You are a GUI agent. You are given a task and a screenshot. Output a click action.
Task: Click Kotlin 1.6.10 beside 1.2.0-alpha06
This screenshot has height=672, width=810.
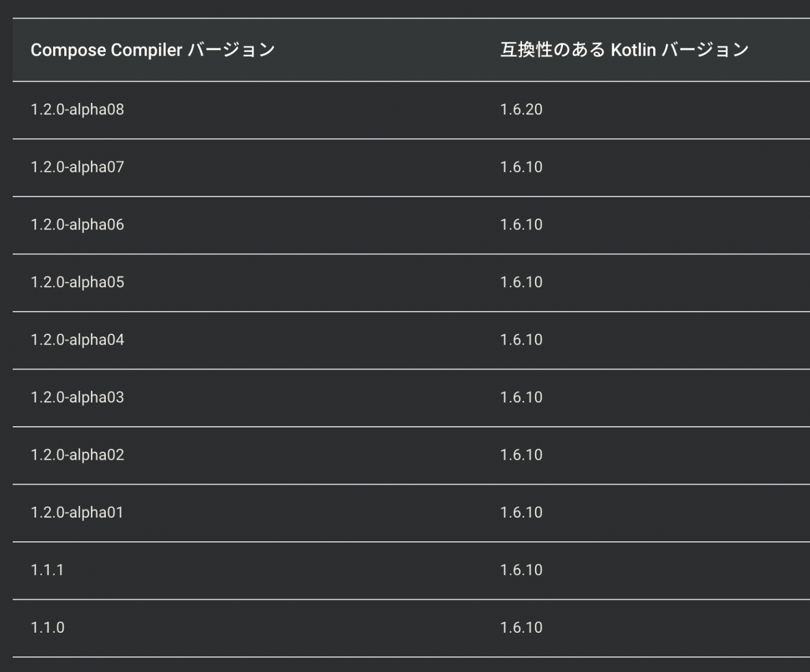[521, 224]
